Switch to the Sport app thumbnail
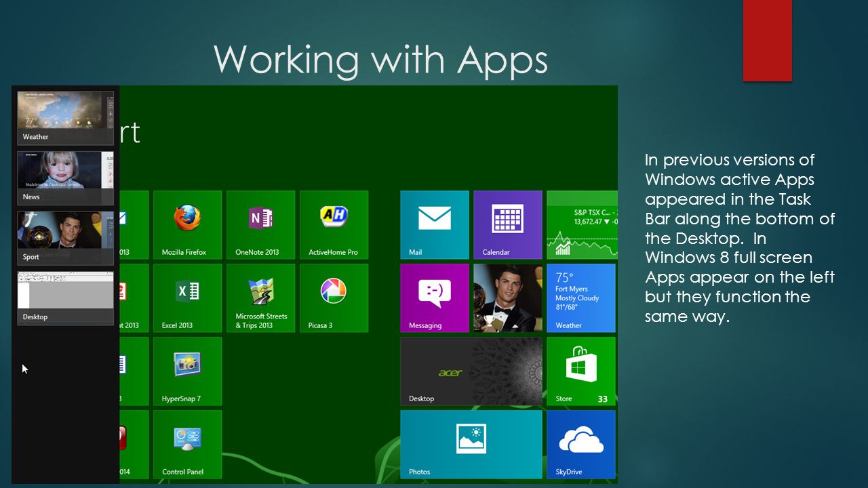Viewport: 868px width, 488px height. 65,238
